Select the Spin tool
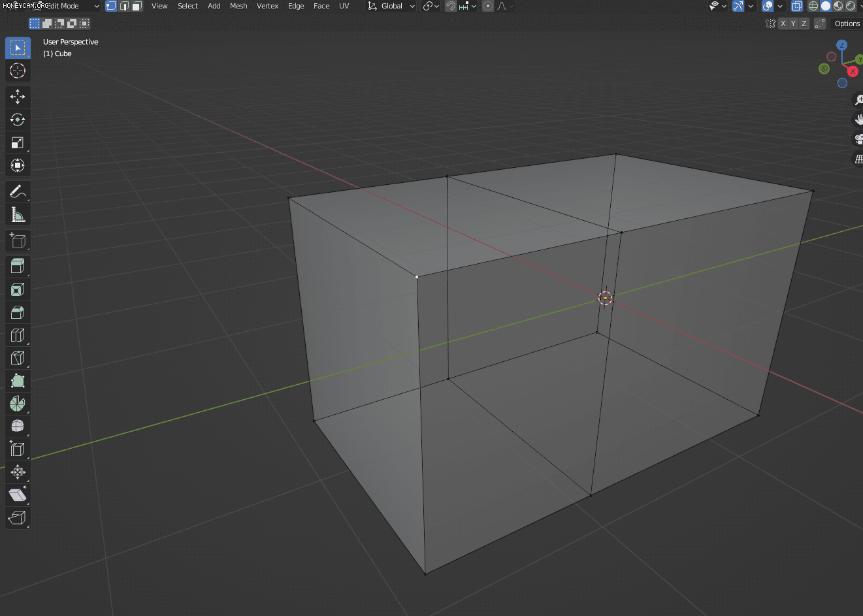This screenshot has width=863, height=616. point(18,404)
